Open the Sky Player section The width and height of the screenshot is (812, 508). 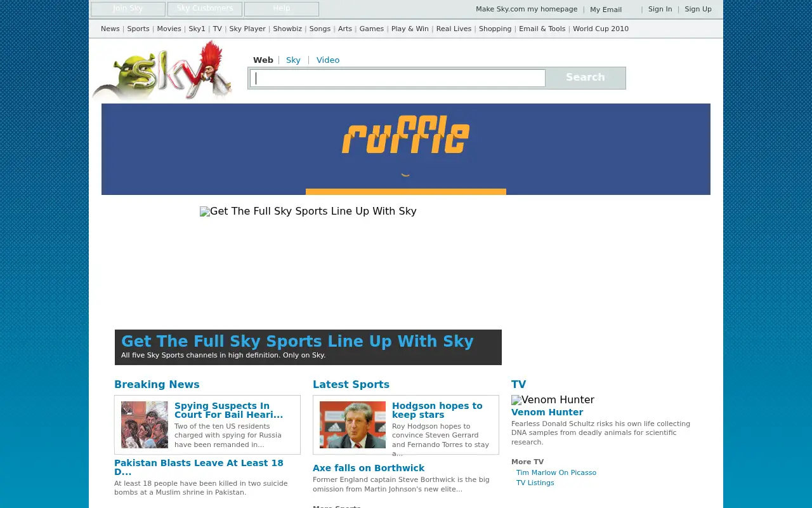point(247,29)
